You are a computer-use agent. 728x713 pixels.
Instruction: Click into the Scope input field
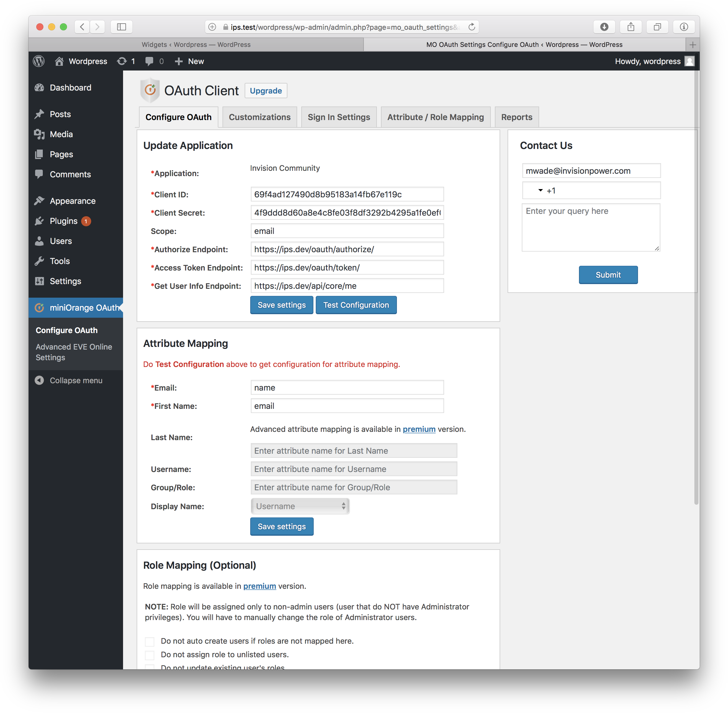(347, 231)
